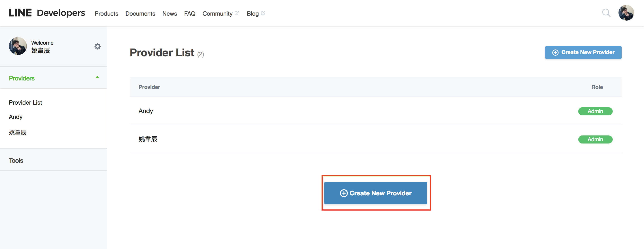Image resolution: width=644 pixels, height=249 pixels.
Task: Click the sidebar profile photo
Action: 18,46
